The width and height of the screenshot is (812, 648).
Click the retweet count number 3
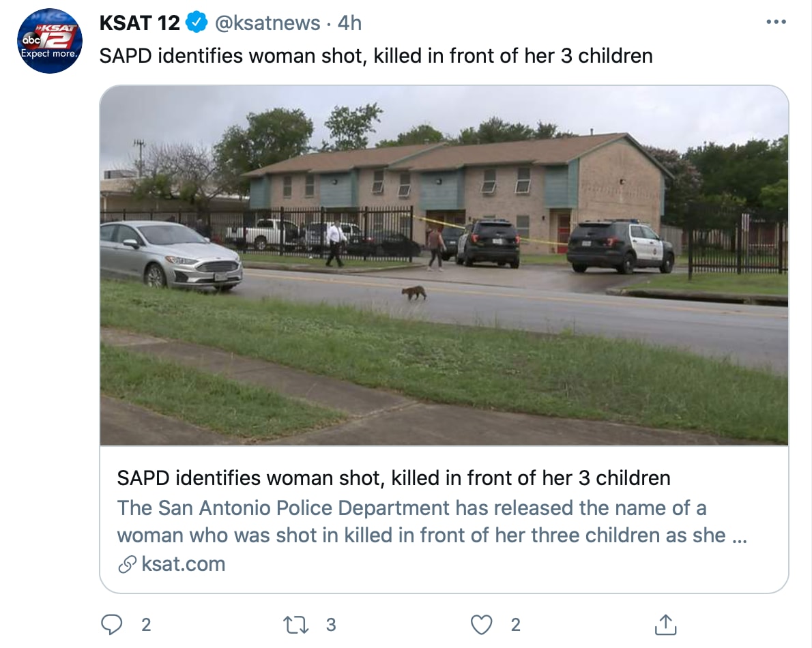click(331, 624)
